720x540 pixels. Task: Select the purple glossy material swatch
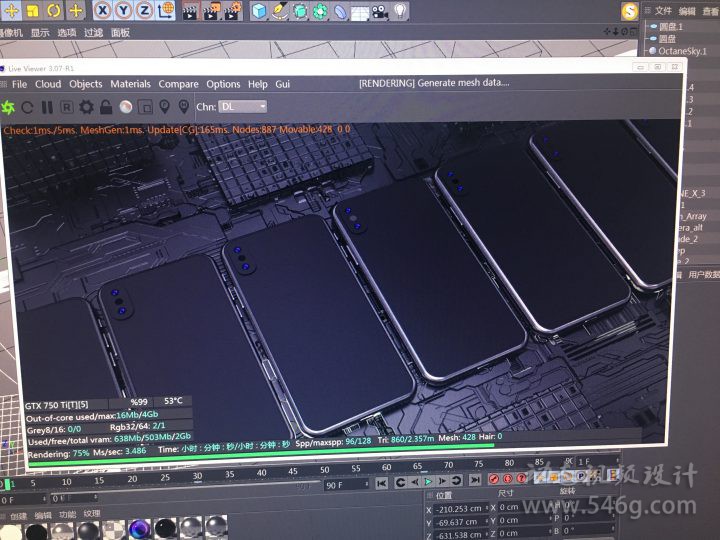coord(141,530)
